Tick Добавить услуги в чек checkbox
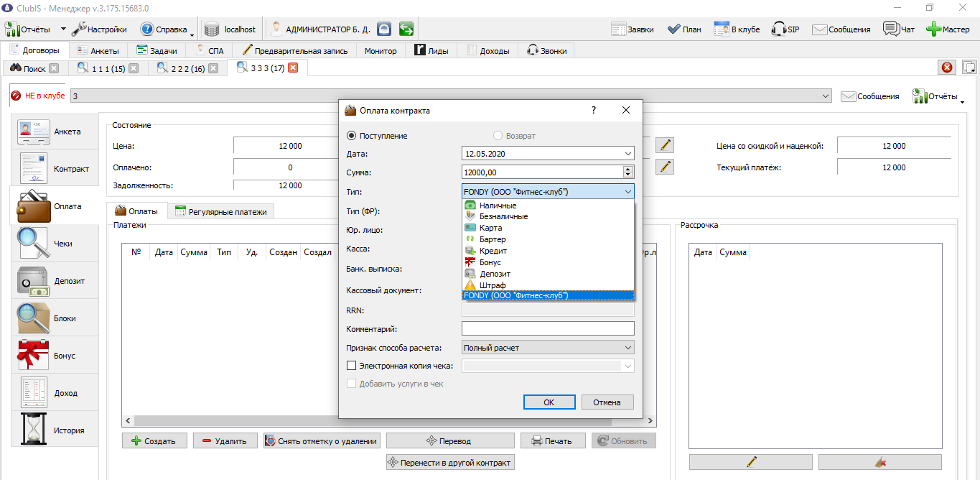This screenshot has height=480, width=980. (x=352, y=384)
